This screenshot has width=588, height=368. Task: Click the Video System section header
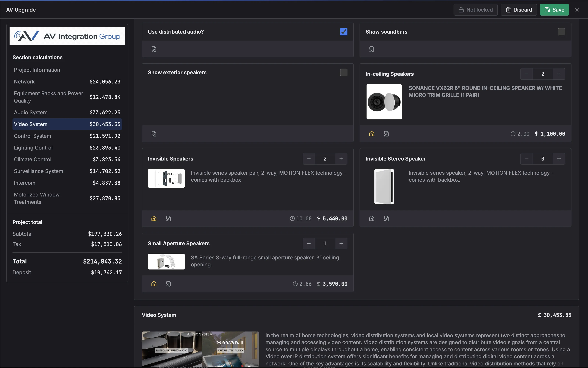pos(356,315)
